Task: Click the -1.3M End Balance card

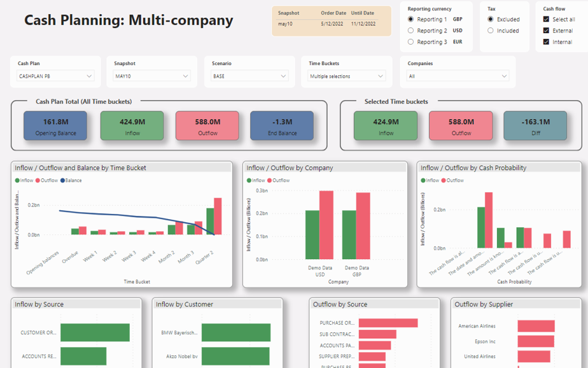Action: [x=282, y=125]
